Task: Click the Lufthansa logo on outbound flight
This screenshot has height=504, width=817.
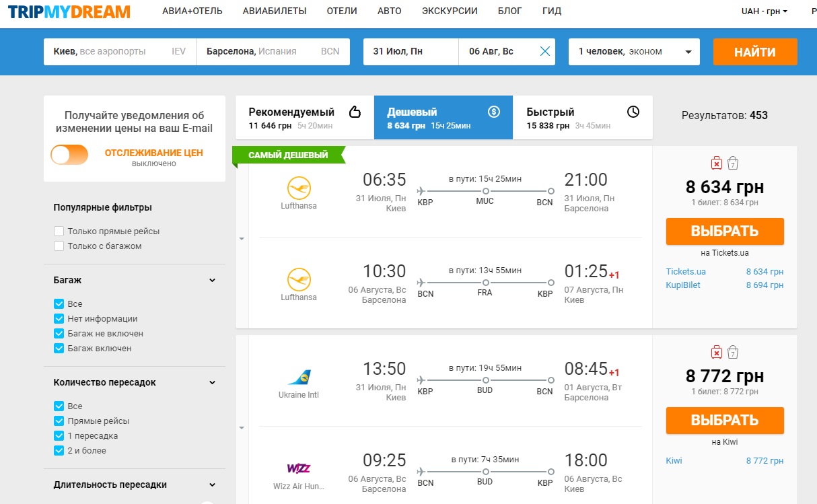Action: [299, 187]
